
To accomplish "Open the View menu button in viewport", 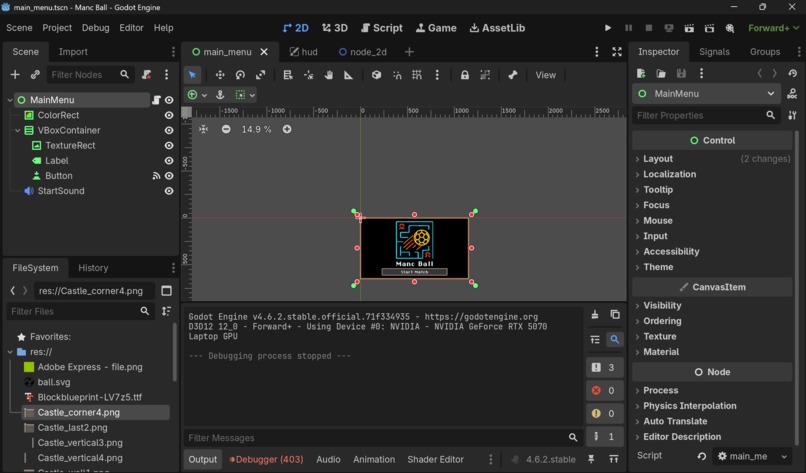I will [x=545, y=75].
